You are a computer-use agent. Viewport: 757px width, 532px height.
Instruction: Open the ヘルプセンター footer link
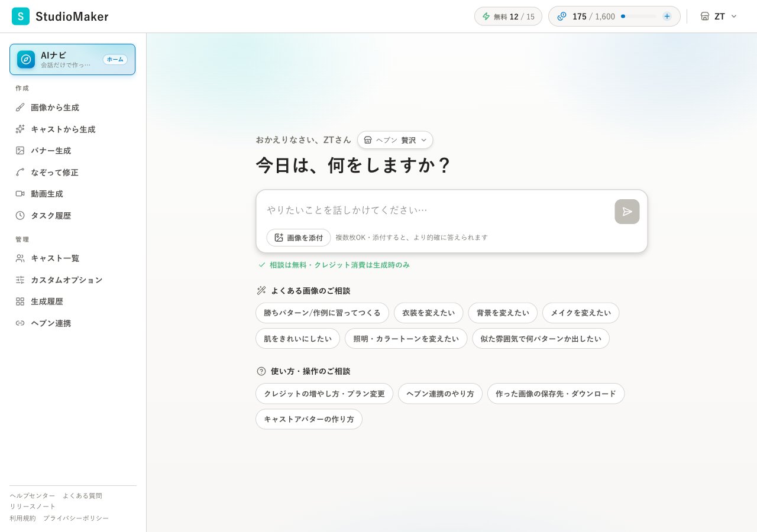33,496
